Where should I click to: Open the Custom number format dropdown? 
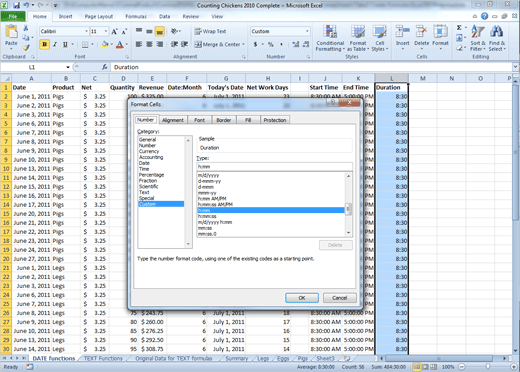(307, 31)
